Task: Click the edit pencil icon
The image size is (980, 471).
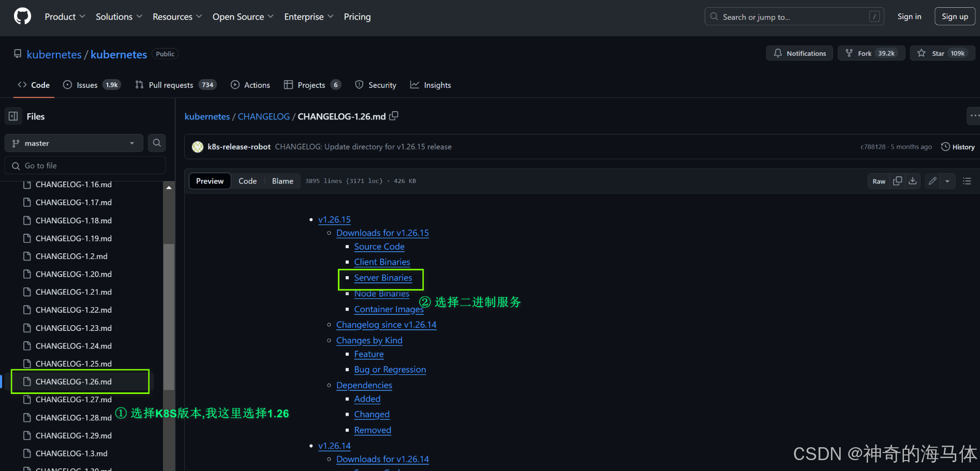Action: tap(932, 181)
